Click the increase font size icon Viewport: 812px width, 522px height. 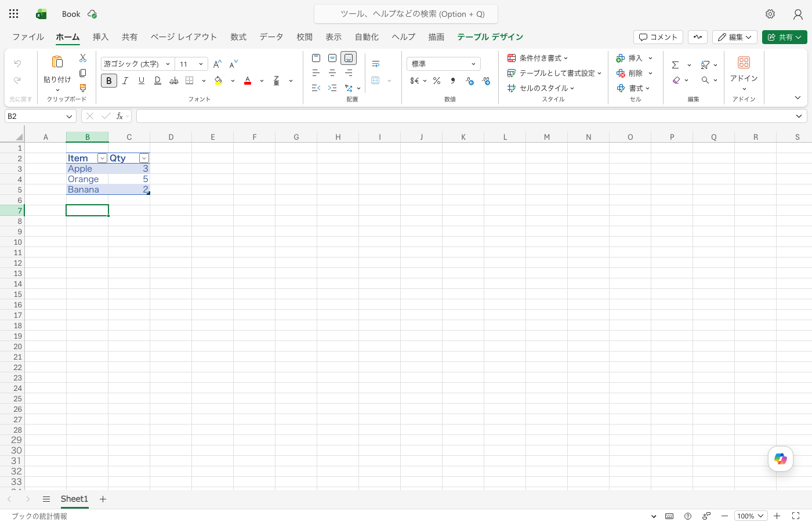click(217, 64)
